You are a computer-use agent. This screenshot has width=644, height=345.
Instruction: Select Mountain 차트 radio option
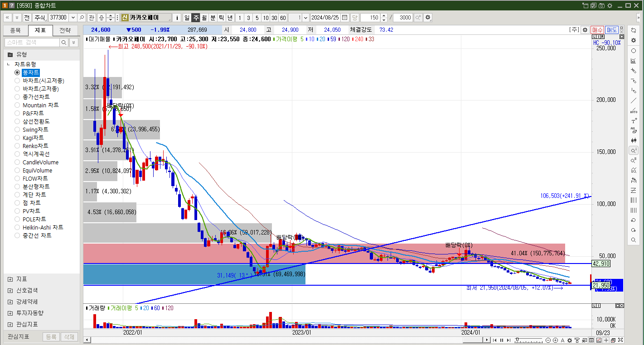37,105
